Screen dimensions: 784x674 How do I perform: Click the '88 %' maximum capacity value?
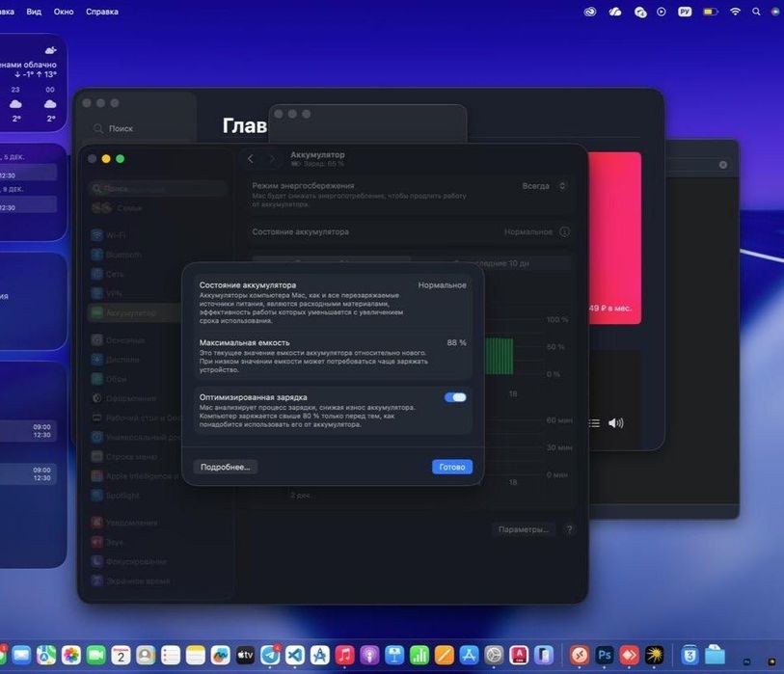click(456, 342)
